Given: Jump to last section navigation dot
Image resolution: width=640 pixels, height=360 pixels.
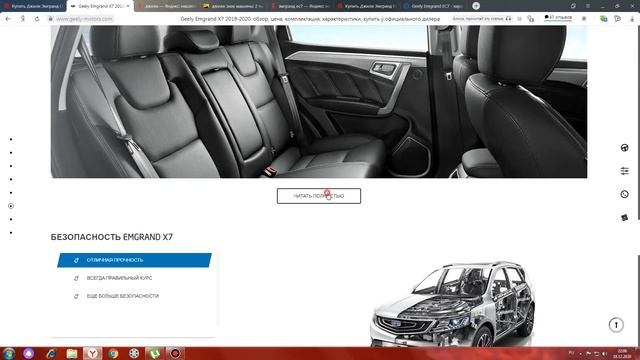Looking at the screenshot, I should coord(11,233).
